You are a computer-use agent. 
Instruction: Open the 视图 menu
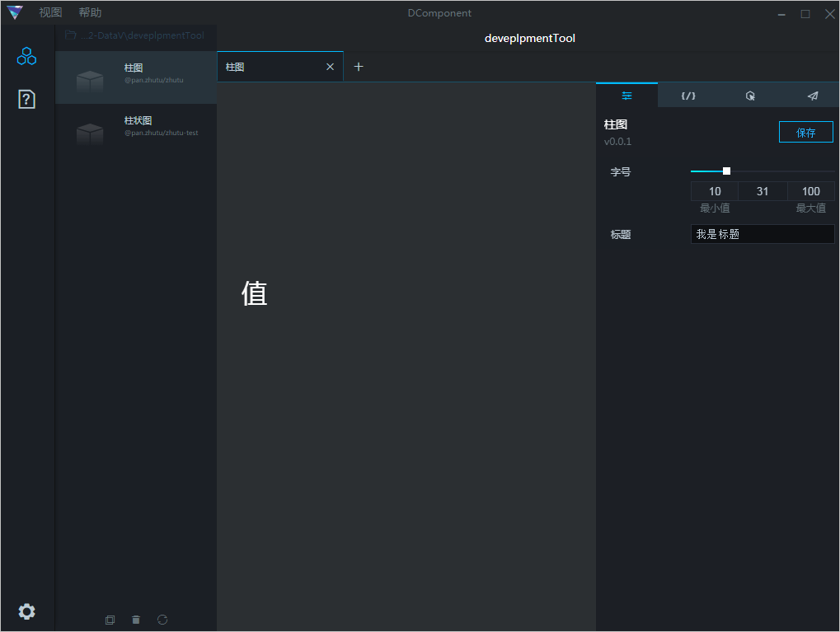pos(50,12)
